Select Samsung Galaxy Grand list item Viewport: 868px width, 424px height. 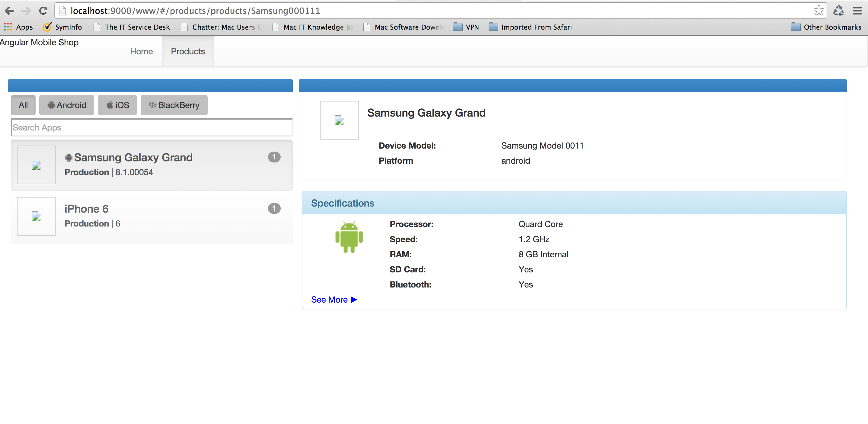(152, 165)
